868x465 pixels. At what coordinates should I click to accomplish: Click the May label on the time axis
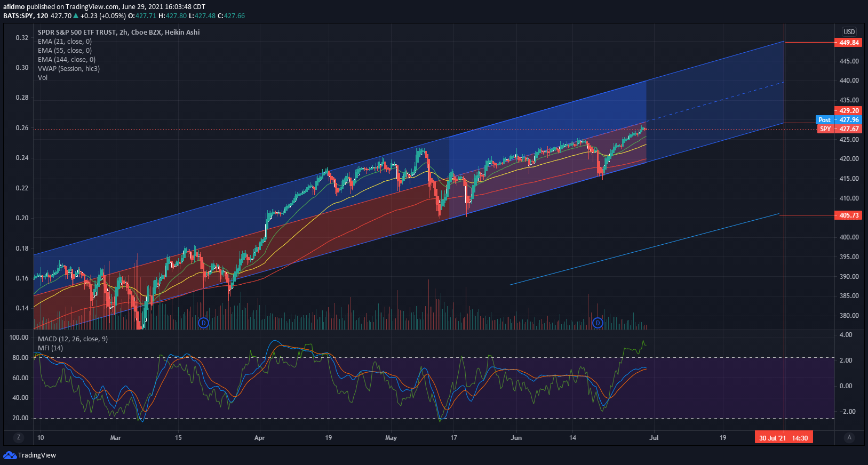[391, 438]
